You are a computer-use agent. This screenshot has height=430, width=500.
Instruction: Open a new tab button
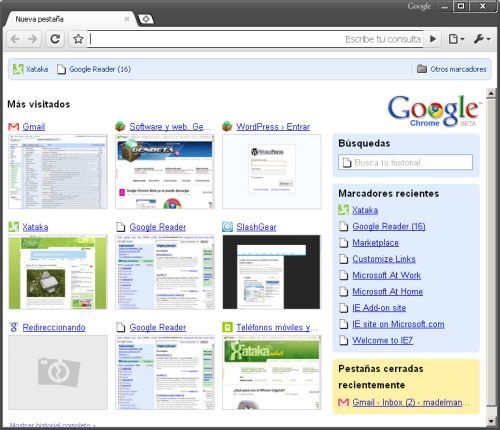(146, 19)
